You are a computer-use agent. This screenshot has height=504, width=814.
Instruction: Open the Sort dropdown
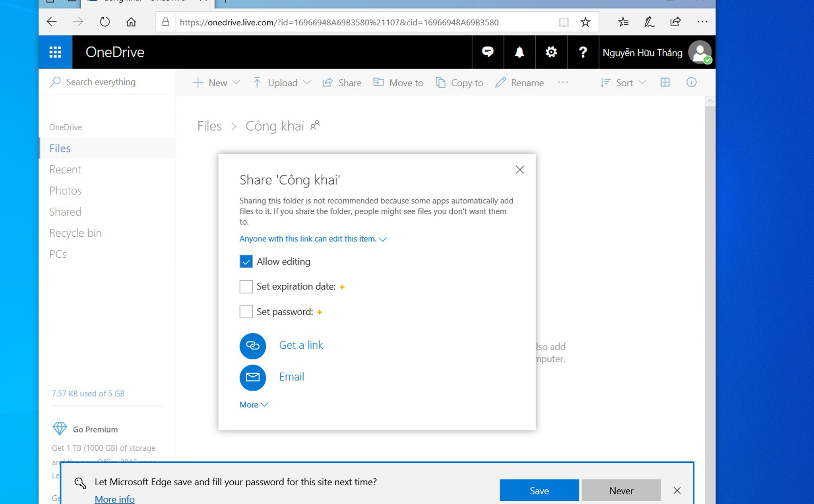[x=623, y=83]
